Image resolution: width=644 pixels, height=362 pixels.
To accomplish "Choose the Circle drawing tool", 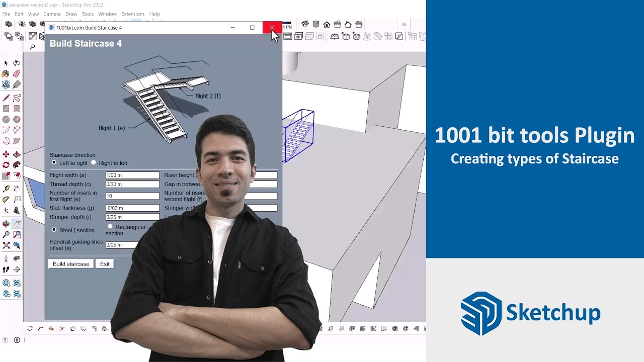I will (6, 119).
